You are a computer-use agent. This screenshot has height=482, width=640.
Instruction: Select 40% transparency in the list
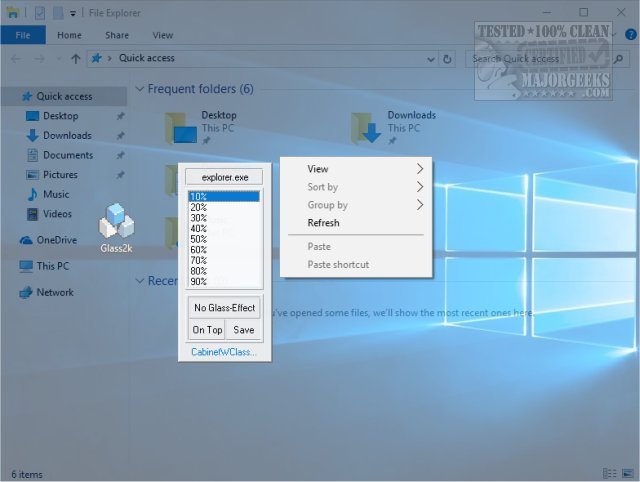pyautogui.click(x=224, y=228)
